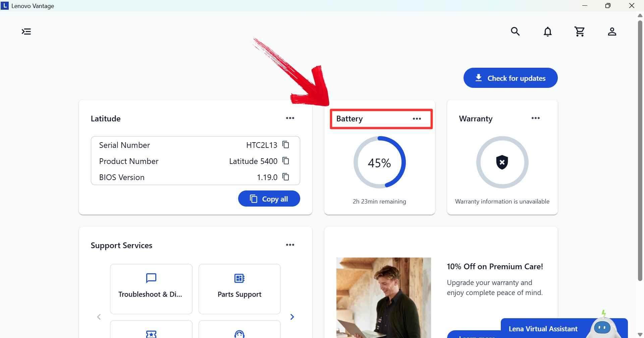
Task: Open the shopping cart icon
Action: point(580,32)
